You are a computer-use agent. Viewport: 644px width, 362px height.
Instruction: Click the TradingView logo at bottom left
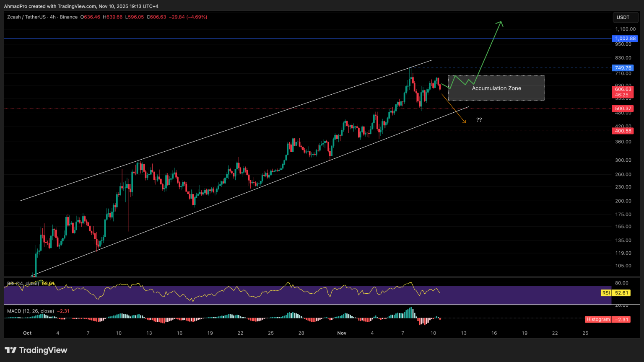click(x=36, y=350)
